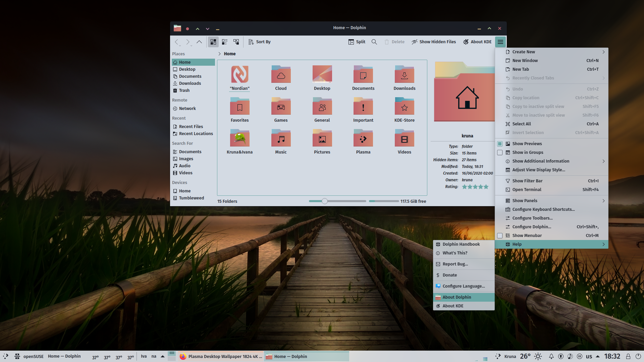
Task: Click Donate entry
Action: coord(464,275)
